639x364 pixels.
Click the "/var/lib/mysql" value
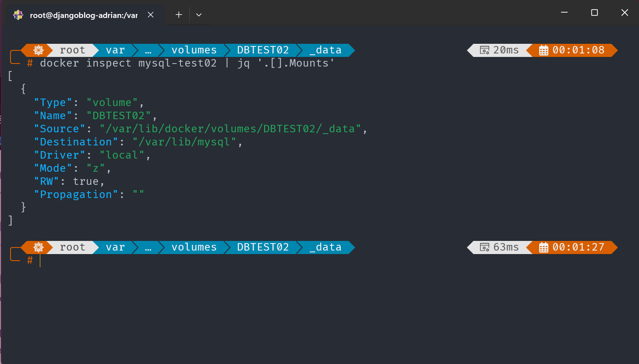pos(184,142)
